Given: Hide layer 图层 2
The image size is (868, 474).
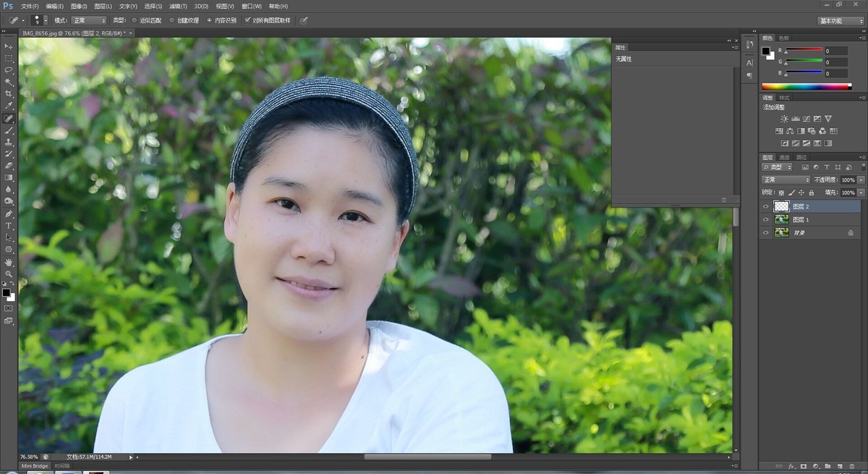Looking at the screenshot, I should (x=766, y=207).
